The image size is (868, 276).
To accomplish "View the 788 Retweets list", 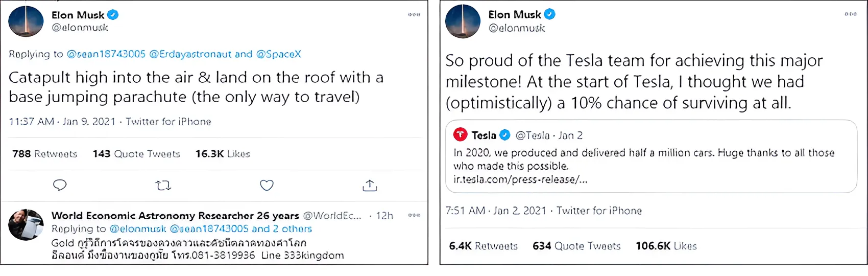I will pos(44,154).
